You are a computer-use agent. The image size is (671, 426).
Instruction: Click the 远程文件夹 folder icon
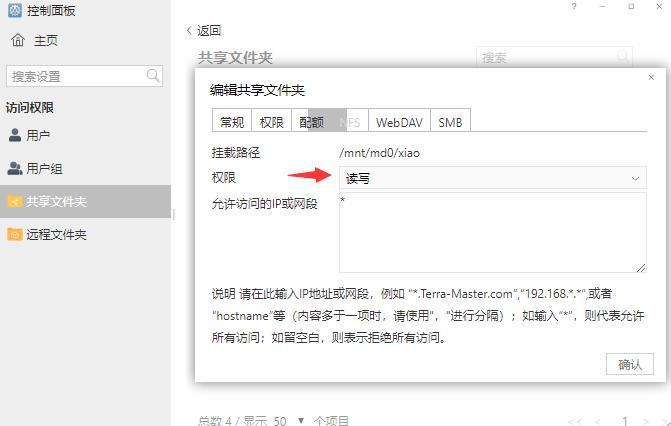(15, 235)
